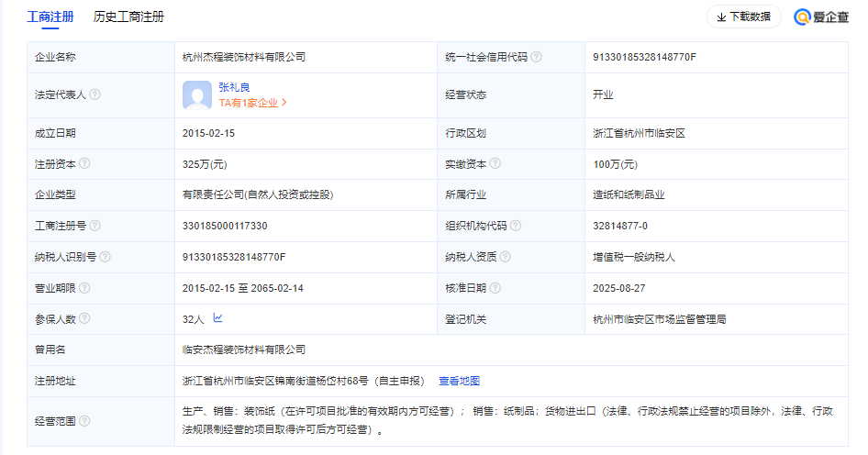Click the 经营状态 label
The width and height of the screenshot is (868, 455).
click(x=465, y=94)
